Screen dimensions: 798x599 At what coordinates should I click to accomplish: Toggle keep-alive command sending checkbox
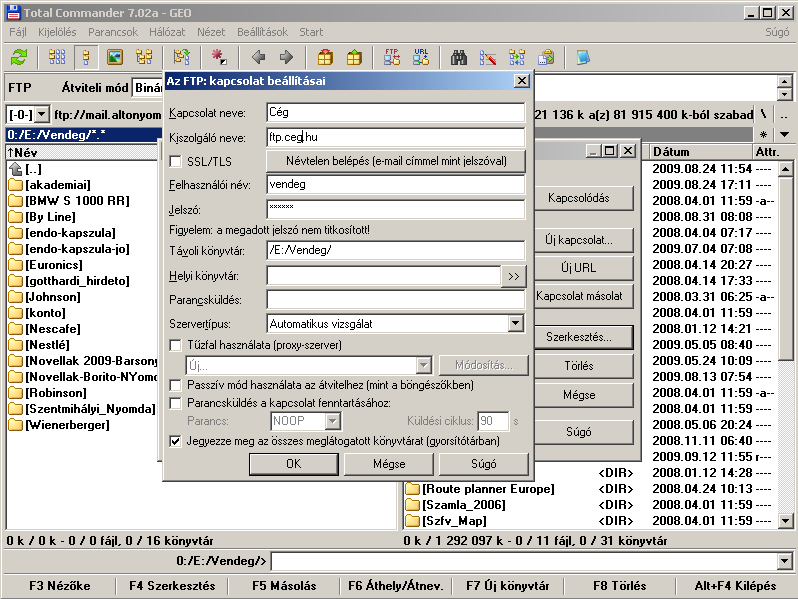[x=175, y=403]
